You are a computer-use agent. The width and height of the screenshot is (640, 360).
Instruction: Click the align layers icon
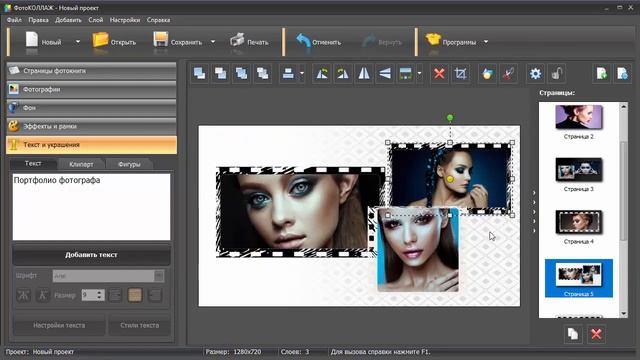point(288,74)
